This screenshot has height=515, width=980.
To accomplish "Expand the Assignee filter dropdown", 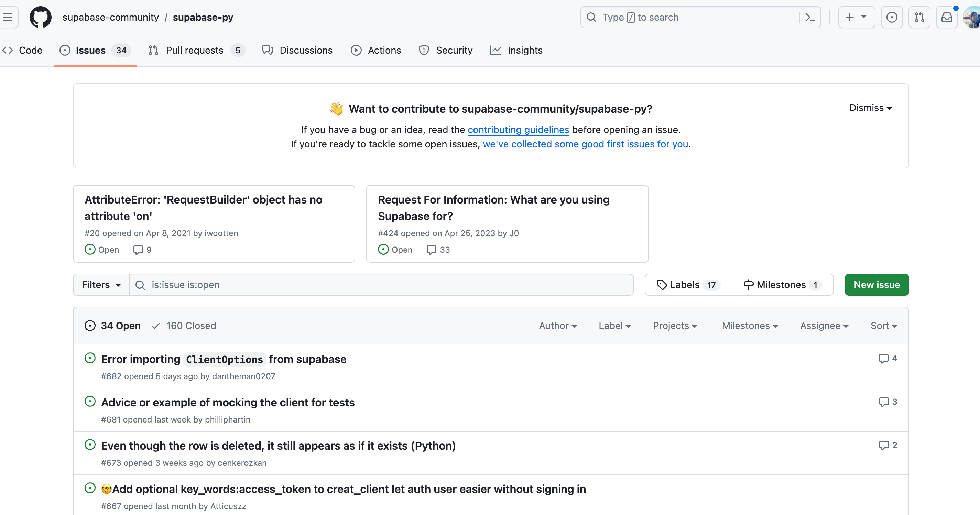I will click(824, 326).
